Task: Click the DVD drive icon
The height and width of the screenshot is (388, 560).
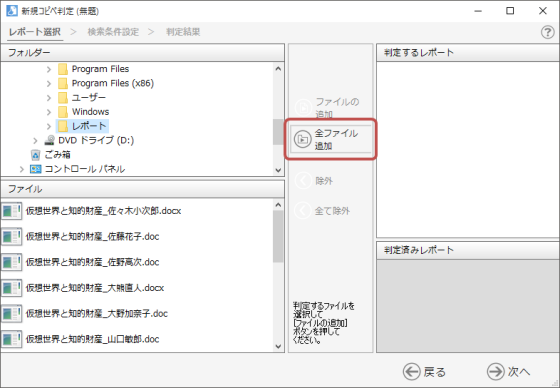Action: [x=49, y=140]
